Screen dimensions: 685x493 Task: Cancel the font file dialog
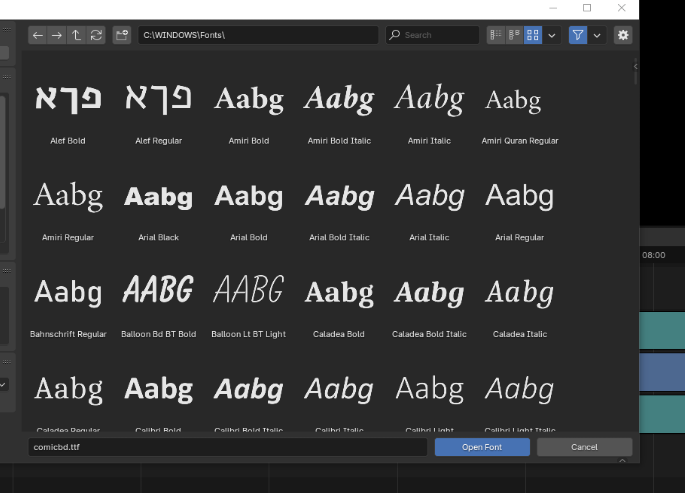pos(584,447)
